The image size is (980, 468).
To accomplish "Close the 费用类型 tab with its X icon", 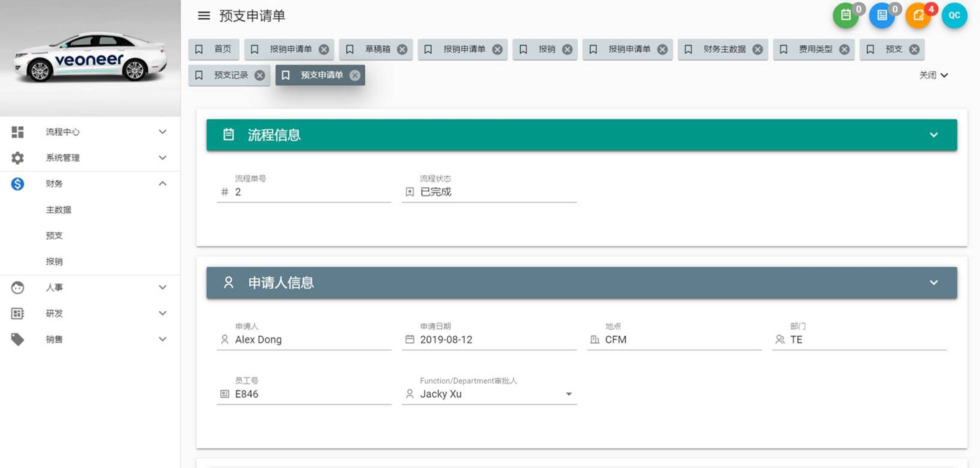I will [844, 49].
